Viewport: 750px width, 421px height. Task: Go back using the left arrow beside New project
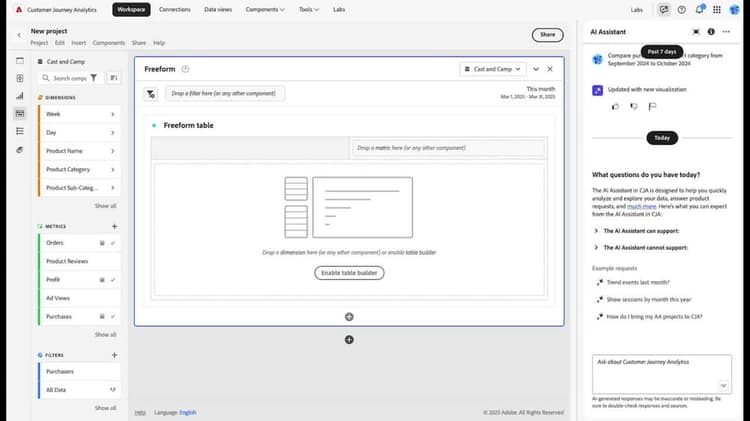tap(19, 35)
